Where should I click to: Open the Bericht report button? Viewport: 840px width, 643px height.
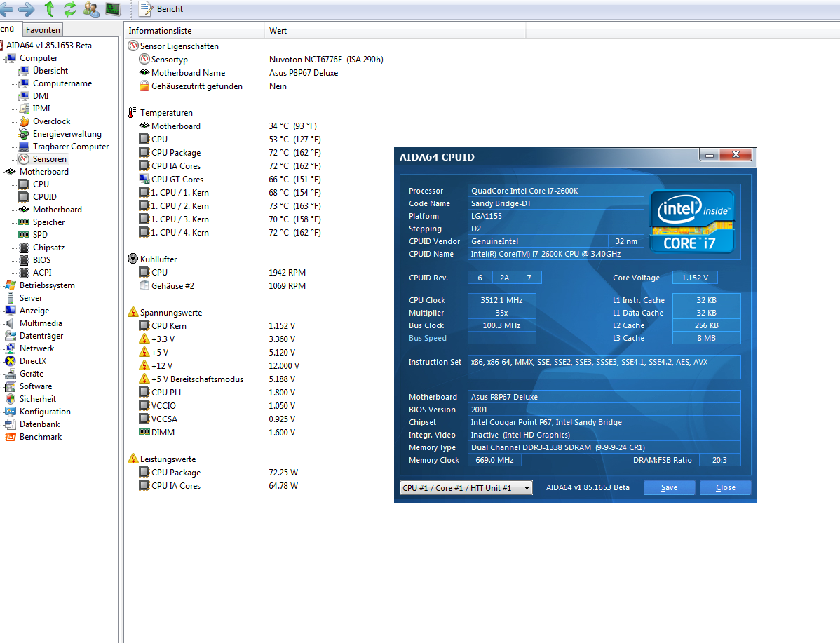pyautogui.click(x=161, y=9)
